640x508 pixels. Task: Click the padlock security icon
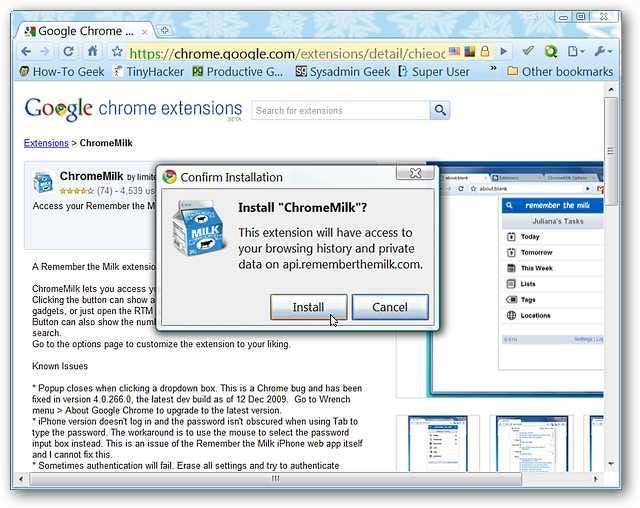(484, 51)
